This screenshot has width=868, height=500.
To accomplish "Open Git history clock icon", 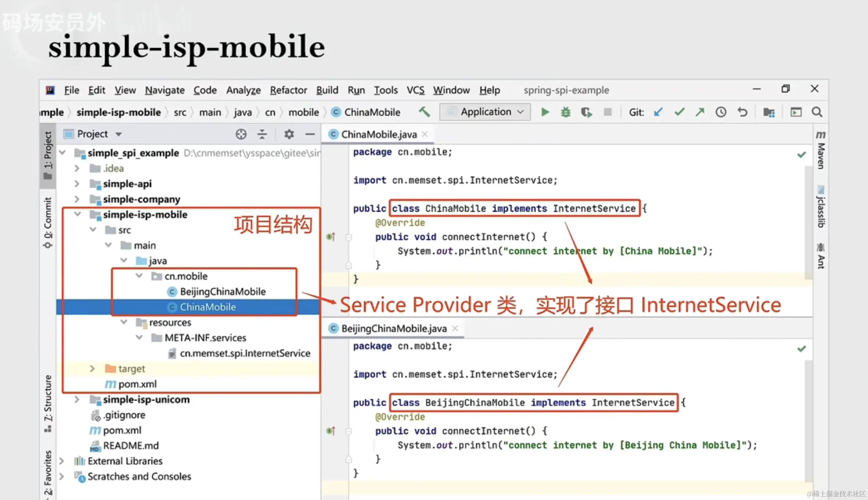I will (721, 112).
